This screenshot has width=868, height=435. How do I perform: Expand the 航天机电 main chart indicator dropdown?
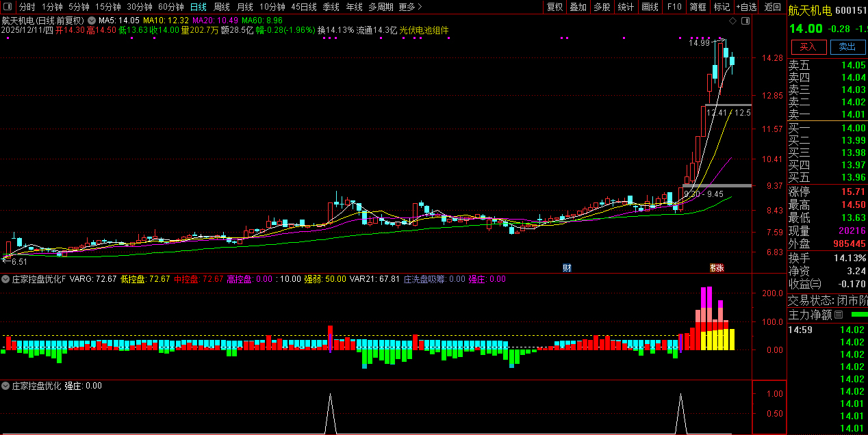point(91,21)
